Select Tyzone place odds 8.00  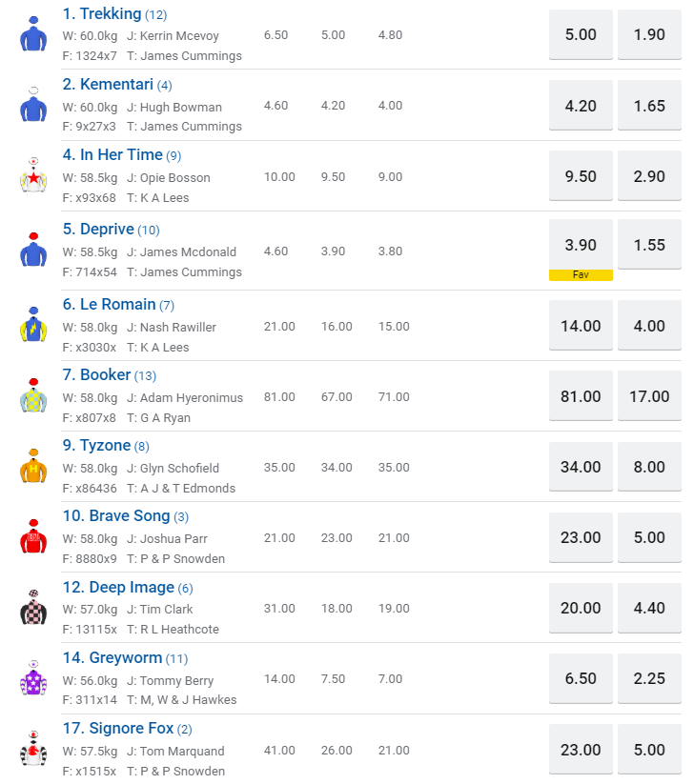[649, 467]
